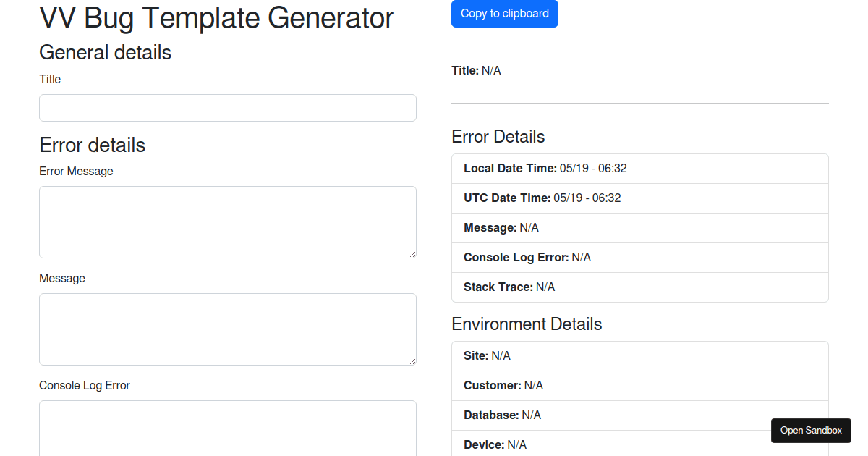Click the Copy to clipboard button
The height and width of the screenshot is (456, 868).
504,14
